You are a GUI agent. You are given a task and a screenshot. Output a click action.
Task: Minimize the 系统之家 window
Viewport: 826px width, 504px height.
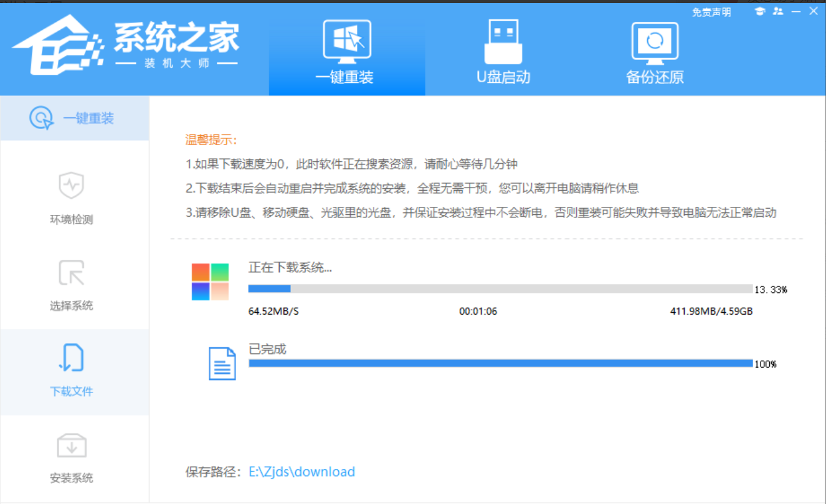(x=796, y=11)
